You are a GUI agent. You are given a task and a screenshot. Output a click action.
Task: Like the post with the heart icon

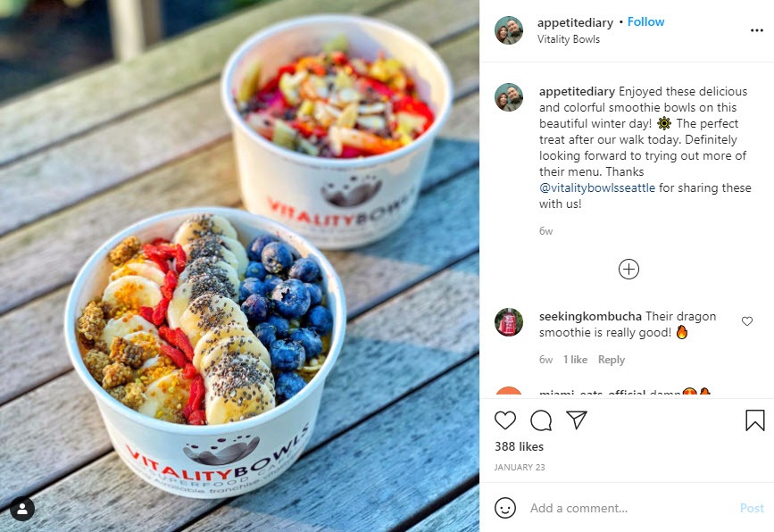click(505, 420)
